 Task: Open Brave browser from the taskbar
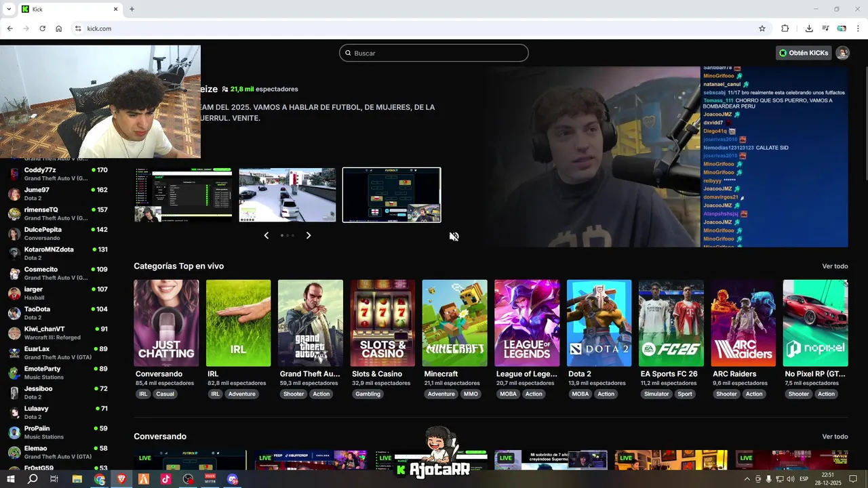[121, 479]
